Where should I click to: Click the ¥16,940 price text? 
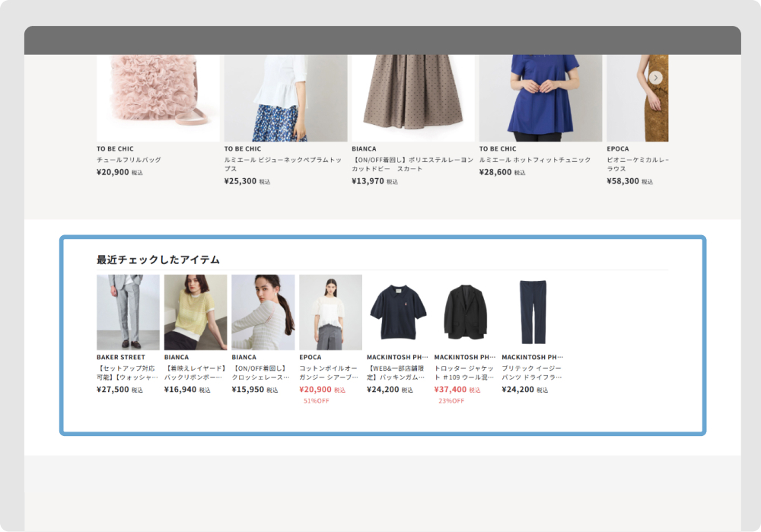180,389
